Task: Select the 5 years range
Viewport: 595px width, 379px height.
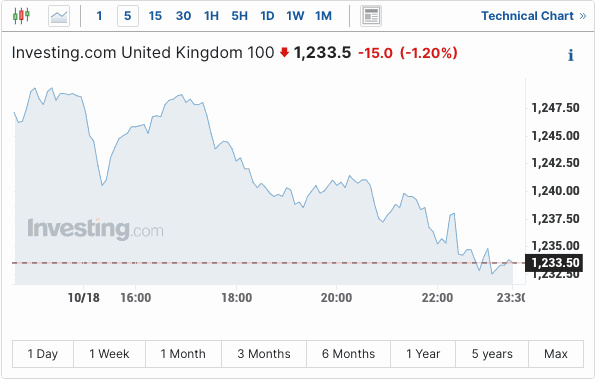Action: tap(492, 354)
